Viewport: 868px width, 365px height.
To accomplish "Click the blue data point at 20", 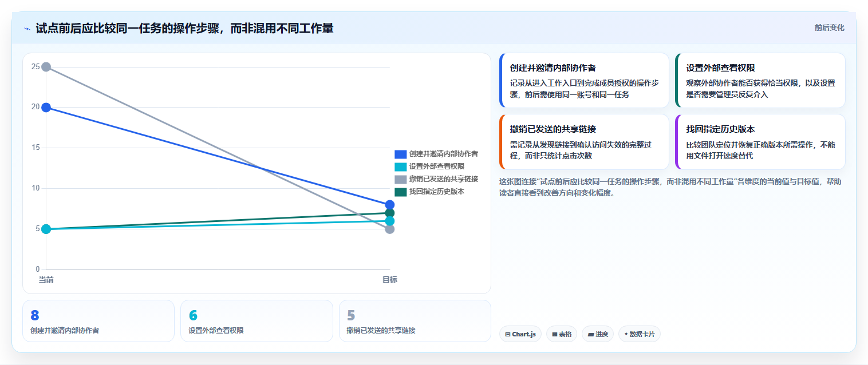I will 46,108.
